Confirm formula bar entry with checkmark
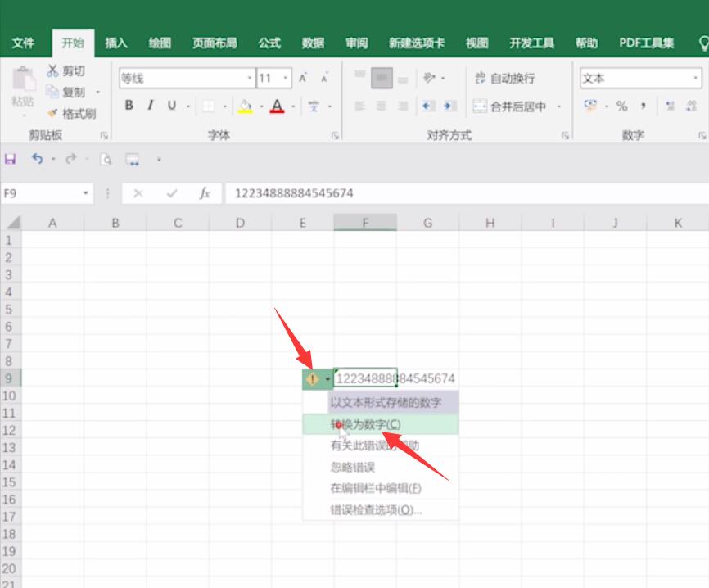The image size is (709, 588). click(172, 193)
